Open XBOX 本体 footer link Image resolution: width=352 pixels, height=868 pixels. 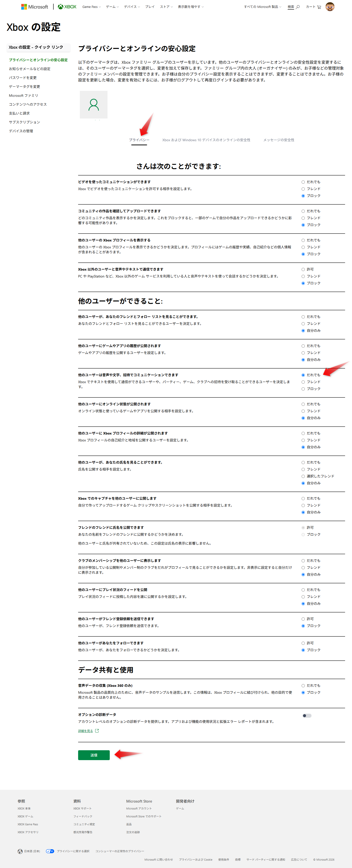click(24, 809)
